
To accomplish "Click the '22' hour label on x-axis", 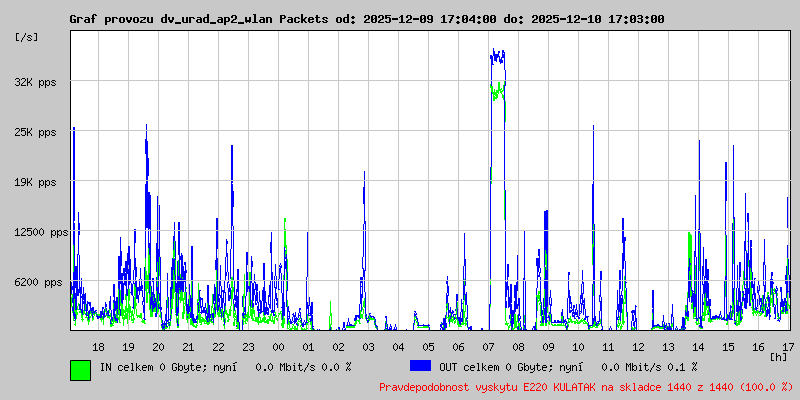I will coord(218,347).
